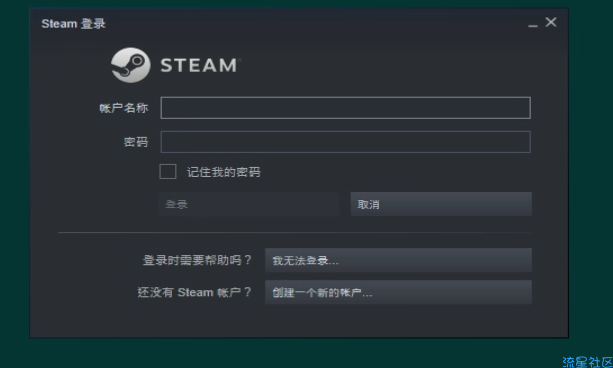613x368 pixels.
Task: Click the 帐户名称 field label
Action: [x=124, y=108]
